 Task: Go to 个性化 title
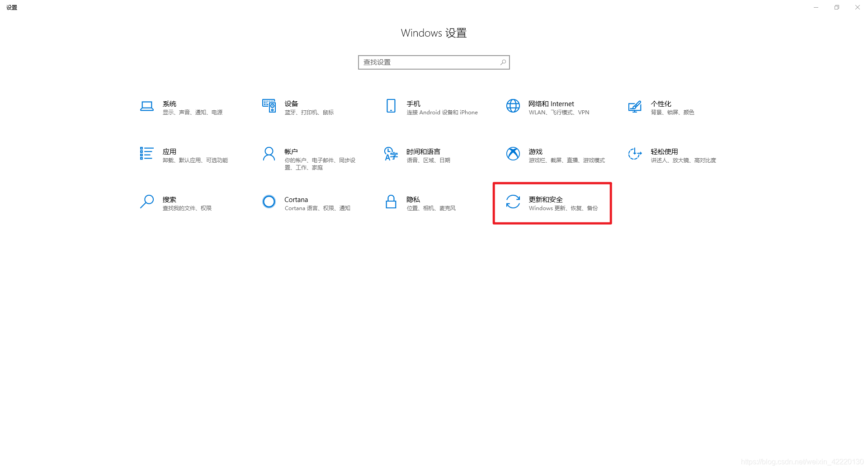click(661, 104)
